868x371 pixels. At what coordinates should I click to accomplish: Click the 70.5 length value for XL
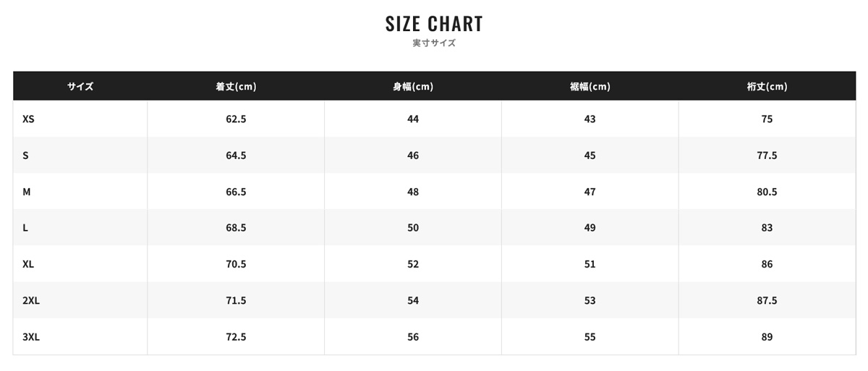(x=236, y=264)
